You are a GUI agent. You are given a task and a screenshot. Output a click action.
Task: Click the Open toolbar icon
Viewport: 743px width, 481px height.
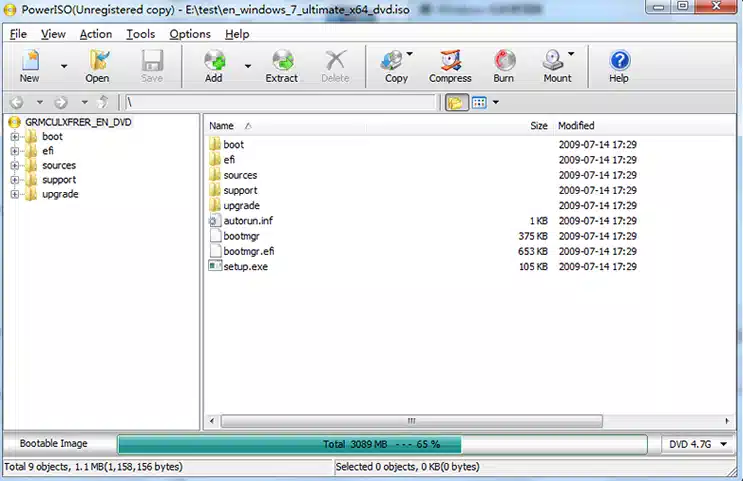pos(98,66)
